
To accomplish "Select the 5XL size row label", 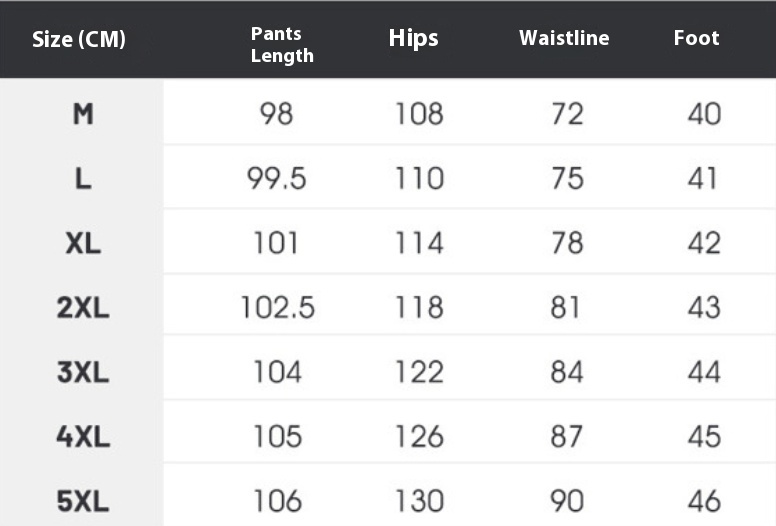I will tap(82, 501).
